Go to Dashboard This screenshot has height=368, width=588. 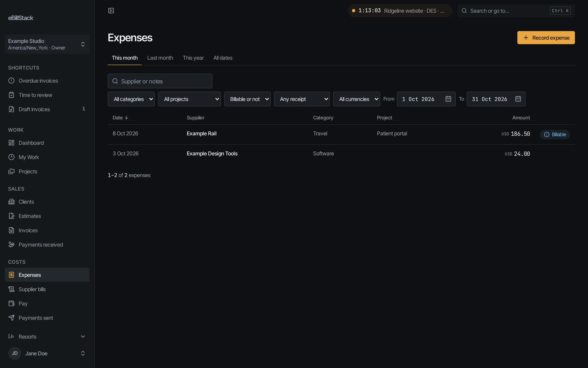pyautogui.click(x=47, y=143)
